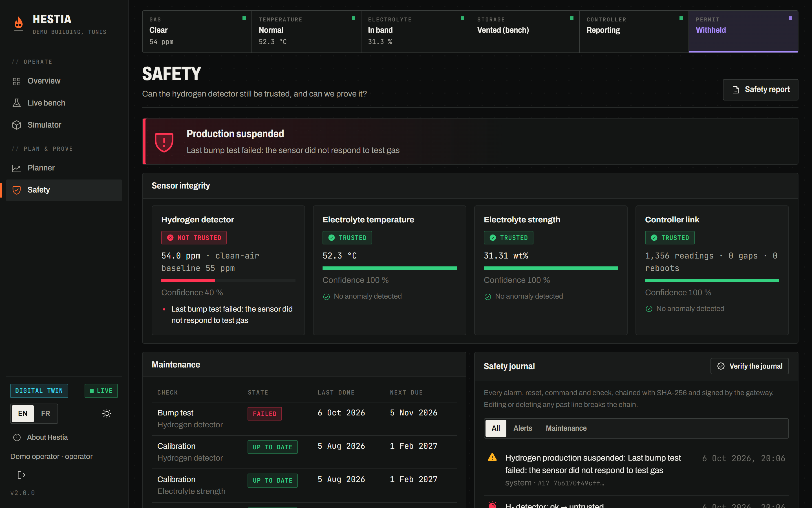Click the Verify the journal checkmark icon
Image resolution: width=812 pixels, height=508 pixels.
pos(721,366)
